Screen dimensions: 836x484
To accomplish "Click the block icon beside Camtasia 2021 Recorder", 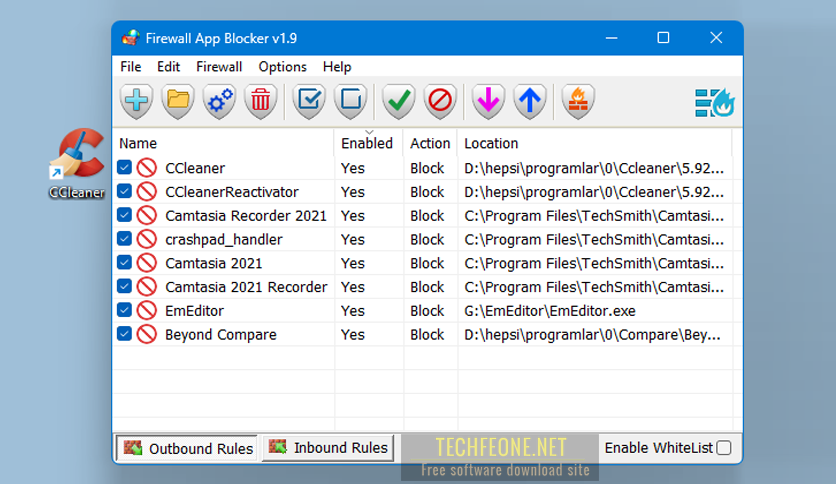I will [147, 287].
